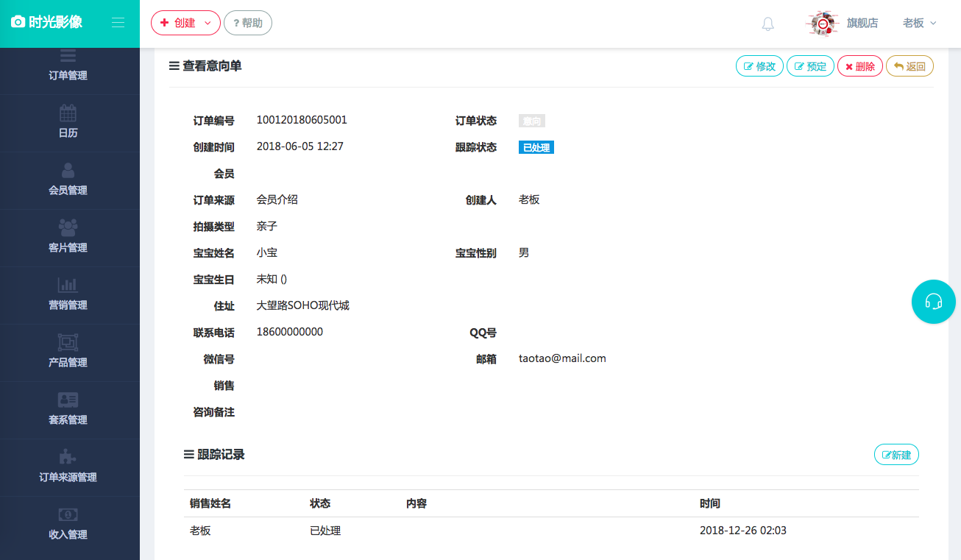Return using the 返回 button

(909, 66)
